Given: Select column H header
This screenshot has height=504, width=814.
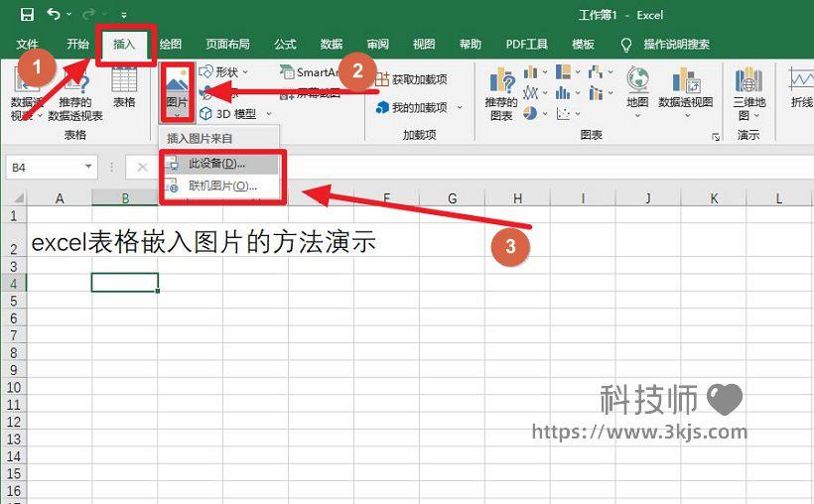Looking at the screenshot, I should [517, 197].
